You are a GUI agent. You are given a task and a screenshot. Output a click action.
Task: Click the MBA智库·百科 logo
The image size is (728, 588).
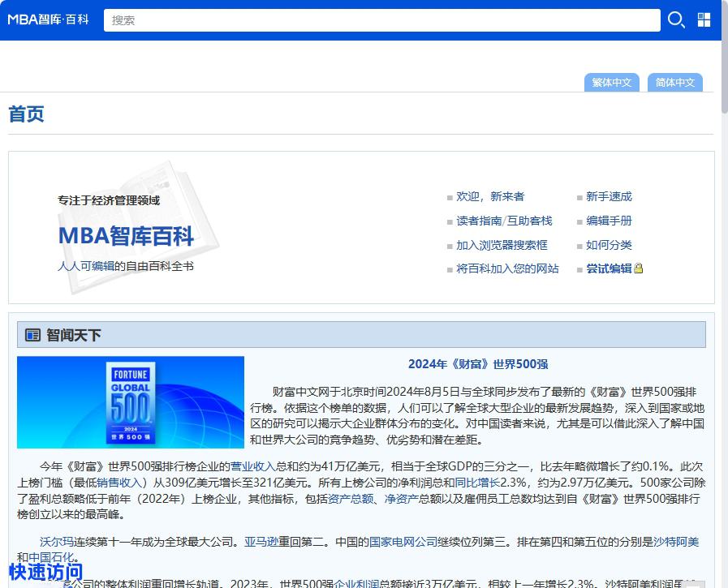point(47,19)
